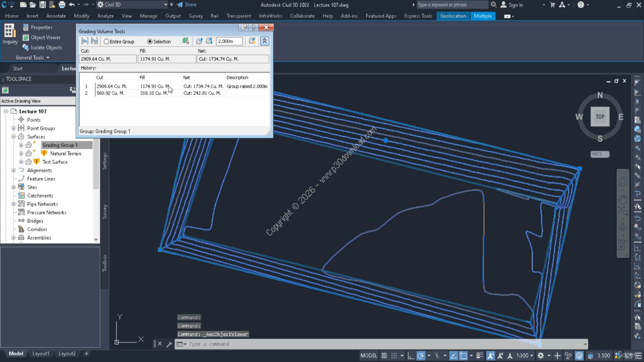Expand the Alignments tree node
Image resolution: width=644 pixels, height=362 pixels.
[14, 170]
